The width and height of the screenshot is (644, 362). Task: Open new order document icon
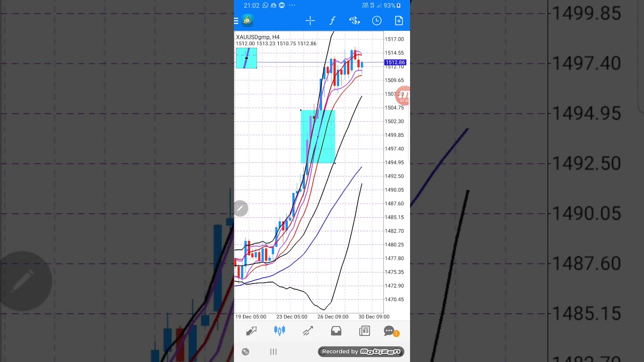[399, 21]
